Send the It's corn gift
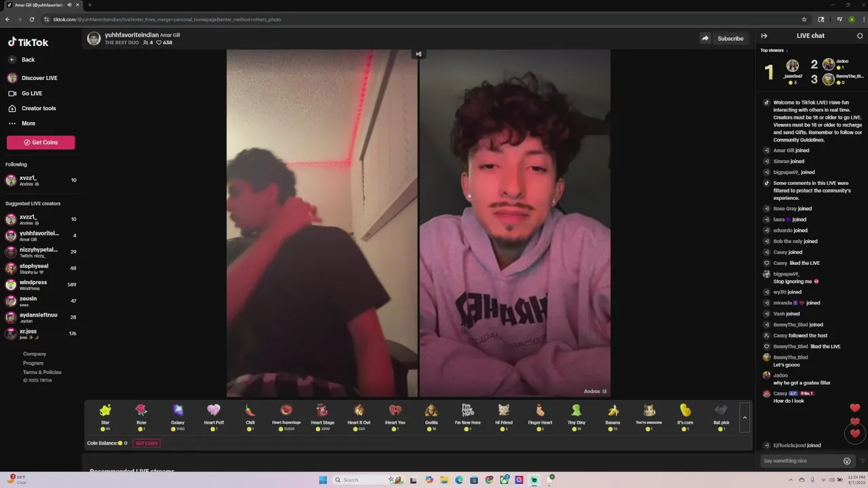 [x=685, y=416]
